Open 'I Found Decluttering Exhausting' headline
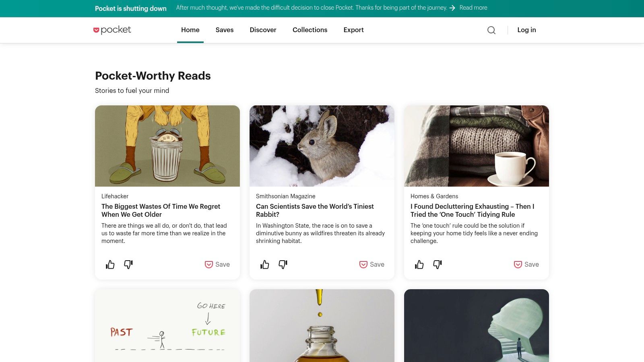 [473, 210]
